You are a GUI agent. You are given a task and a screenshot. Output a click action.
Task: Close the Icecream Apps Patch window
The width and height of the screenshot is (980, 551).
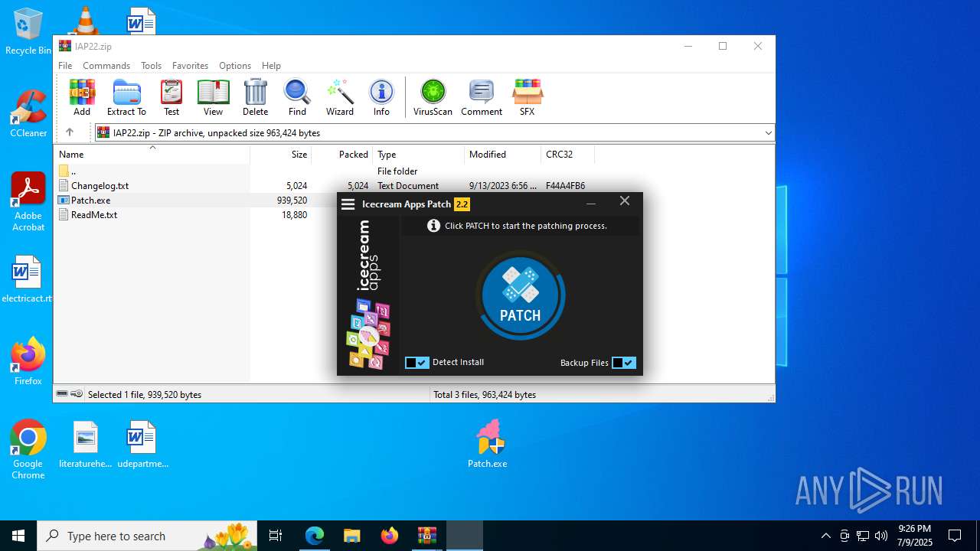[625, 201]
